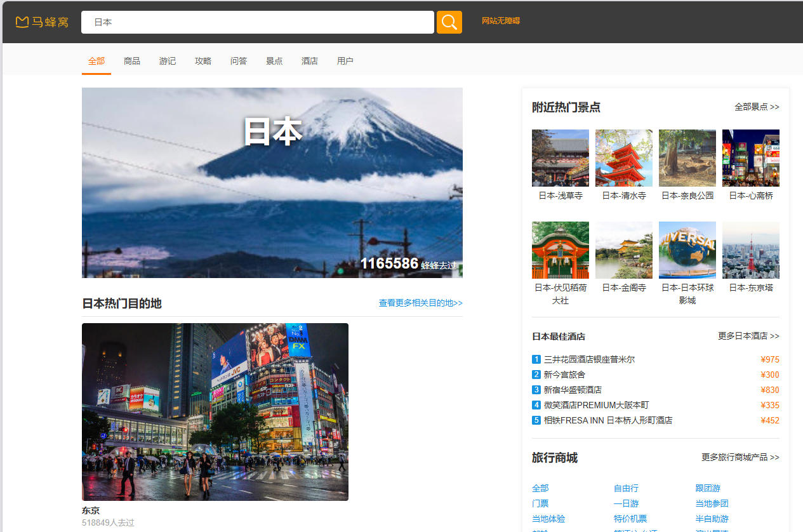Expand 更多旅行商城产品 >> link
This screenshot has height=532, width=803.
[740, 457]
